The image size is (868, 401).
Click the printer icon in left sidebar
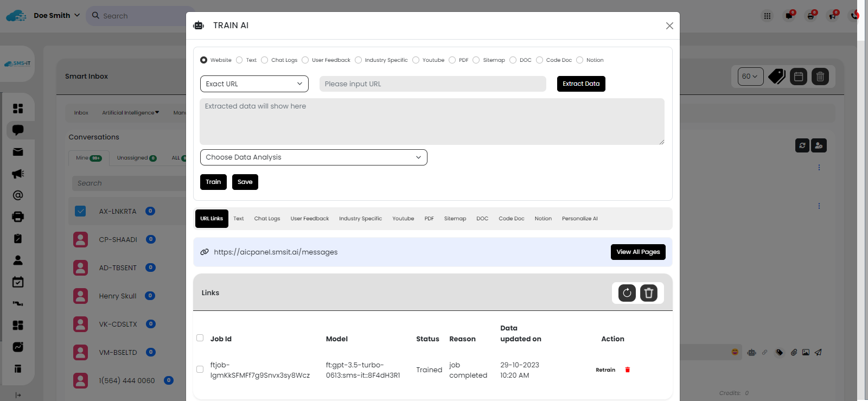click(x=18, y=217)
